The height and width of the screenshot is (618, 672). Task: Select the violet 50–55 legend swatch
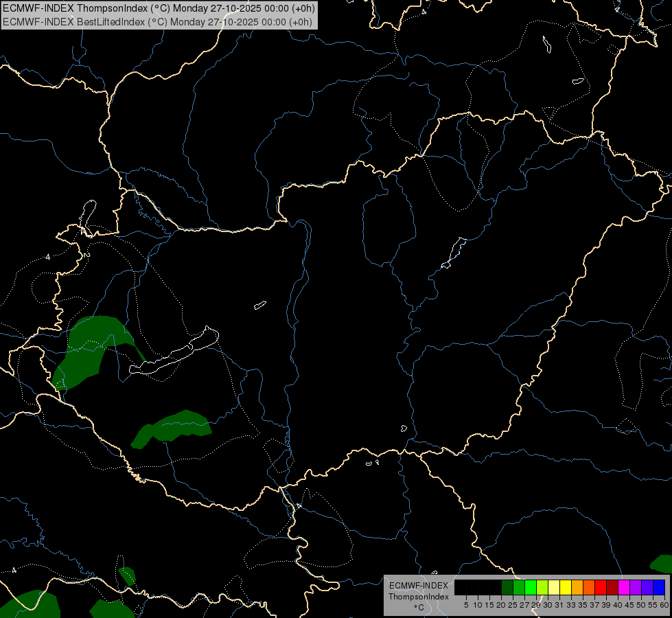pyautogui.click(x=647, y=587)
